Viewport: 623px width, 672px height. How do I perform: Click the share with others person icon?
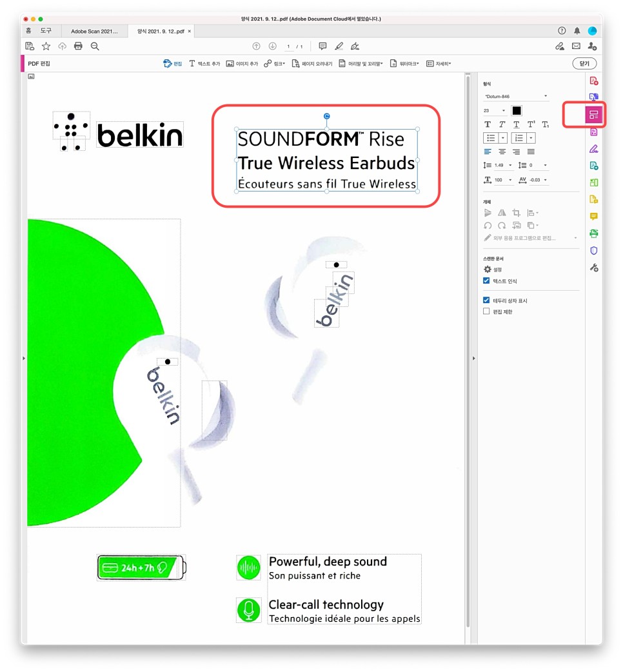point(592,46)
